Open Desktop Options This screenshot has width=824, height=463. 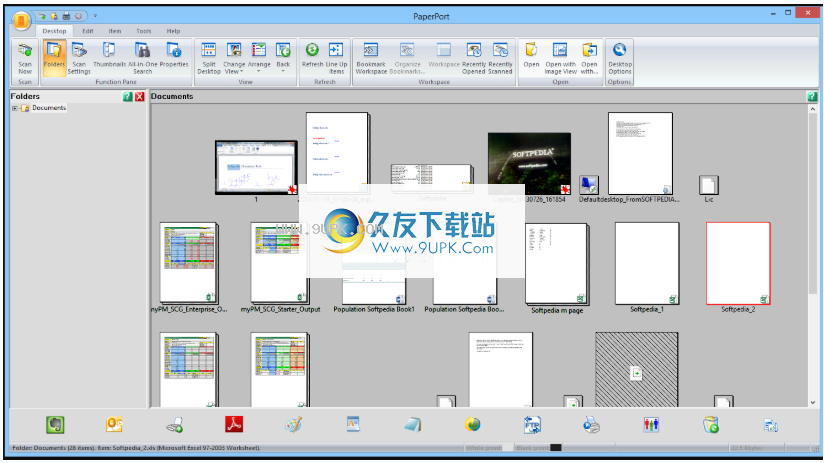[x=620, y=58]
